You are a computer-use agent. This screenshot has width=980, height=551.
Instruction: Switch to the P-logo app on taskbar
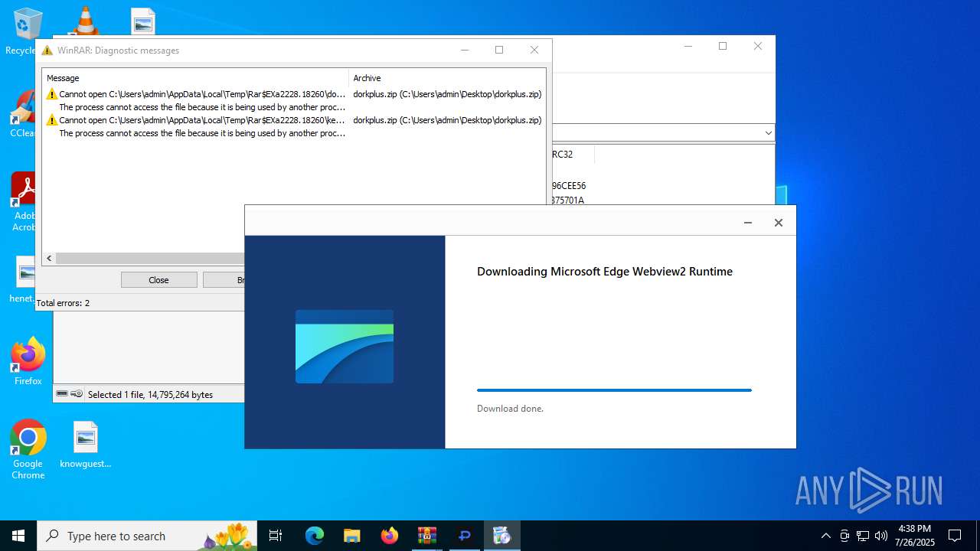[x=464, y=536]
